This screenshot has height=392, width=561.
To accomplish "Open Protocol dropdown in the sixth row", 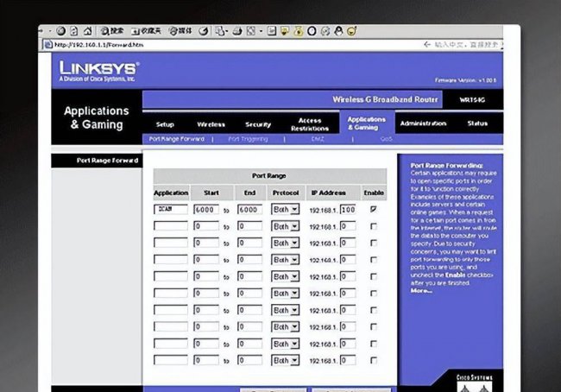I will [285, 294].
